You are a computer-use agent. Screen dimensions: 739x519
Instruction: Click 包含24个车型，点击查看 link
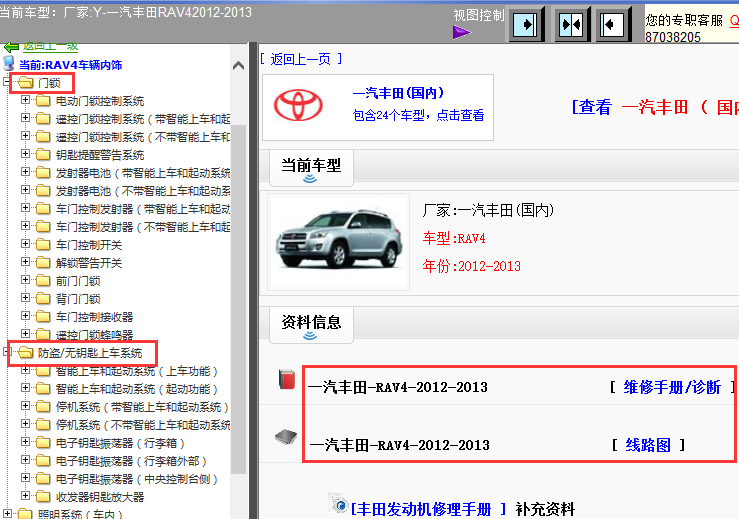(418, 115)
